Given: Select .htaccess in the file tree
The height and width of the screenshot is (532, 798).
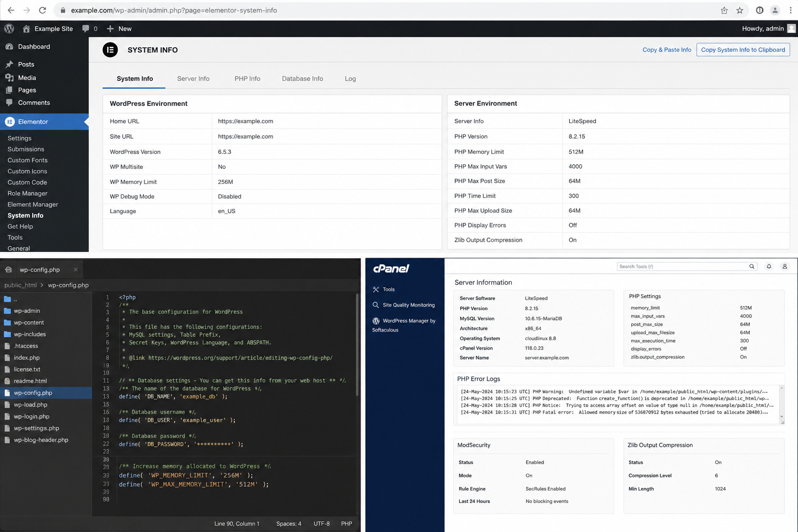Looking at the screenshot, I should pyautogui.click(x=26, y=346).
